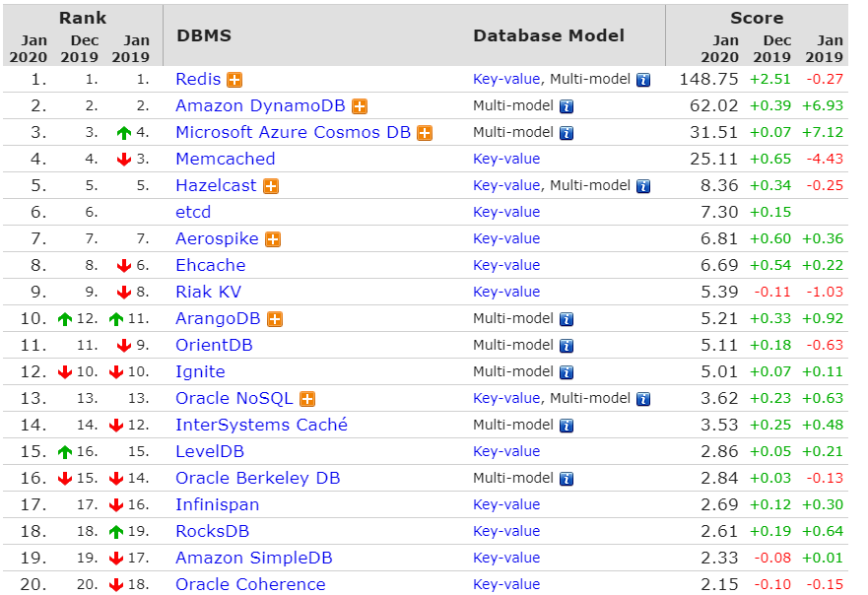Click the info icon in the Ignite row
Viewport: 868px width, 595px height.
tap(567, 372)
